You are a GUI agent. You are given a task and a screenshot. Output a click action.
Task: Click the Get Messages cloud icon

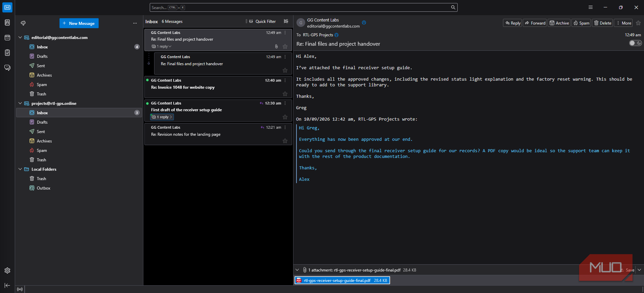coord(23,23)
